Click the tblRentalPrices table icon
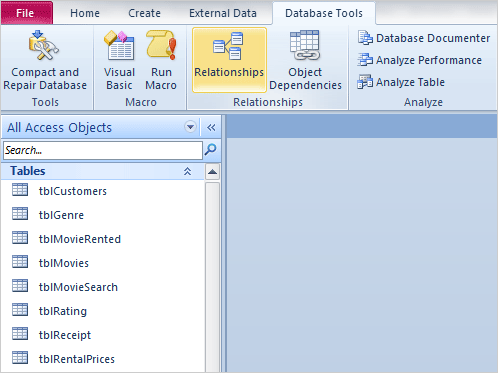The image size is (498, 373). pos(20,358)
